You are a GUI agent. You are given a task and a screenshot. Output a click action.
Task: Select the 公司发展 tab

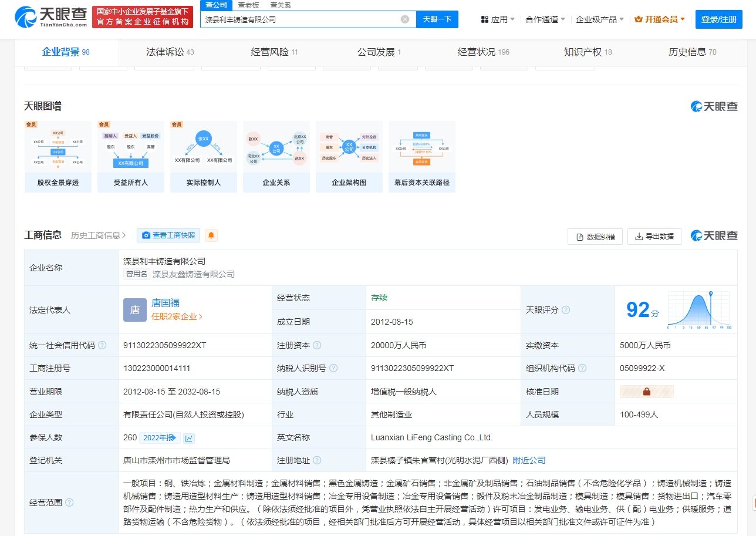[379, 52]
